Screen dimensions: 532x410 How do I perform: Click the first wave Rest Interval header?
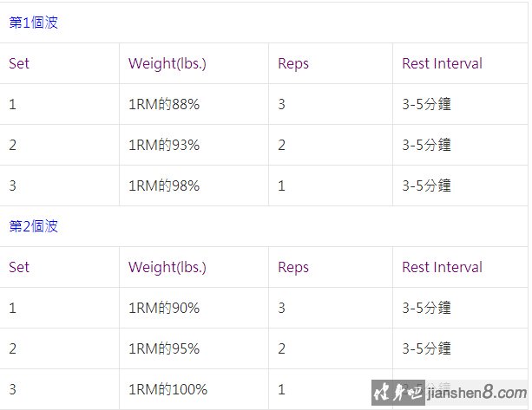442,63
